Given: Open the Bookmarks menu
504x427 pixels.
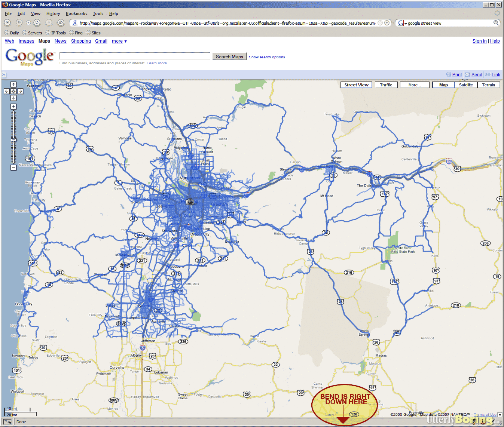Looking at the screenshot, I should point(76,13).
